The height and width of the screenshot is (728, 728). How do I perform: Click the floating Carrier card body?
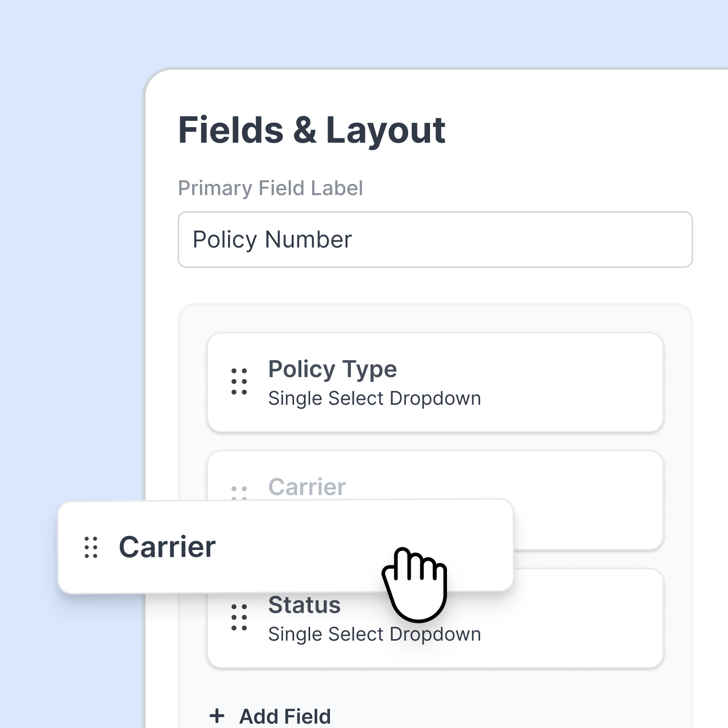(285, 546)
